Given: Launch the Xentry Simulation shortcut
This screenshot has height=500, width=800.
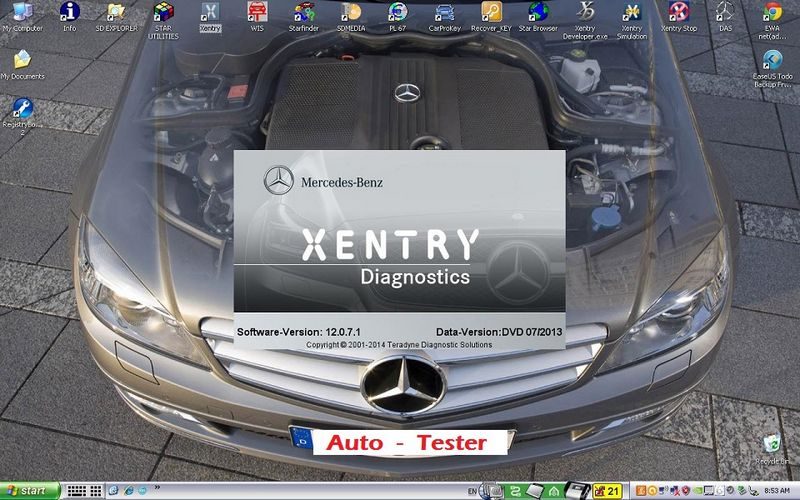Looking at the screenshot, I should point(632,20).
